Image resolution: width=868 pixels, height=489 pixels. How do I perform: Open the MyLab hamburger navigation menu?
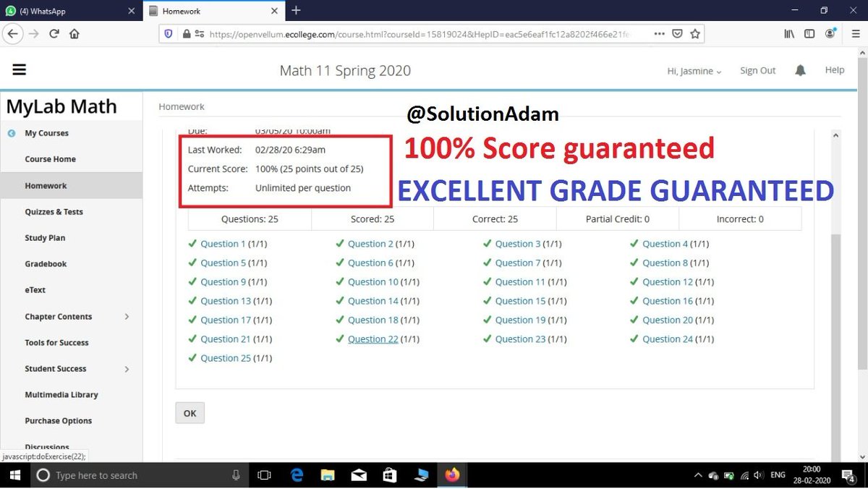click(x=20, y=70)
